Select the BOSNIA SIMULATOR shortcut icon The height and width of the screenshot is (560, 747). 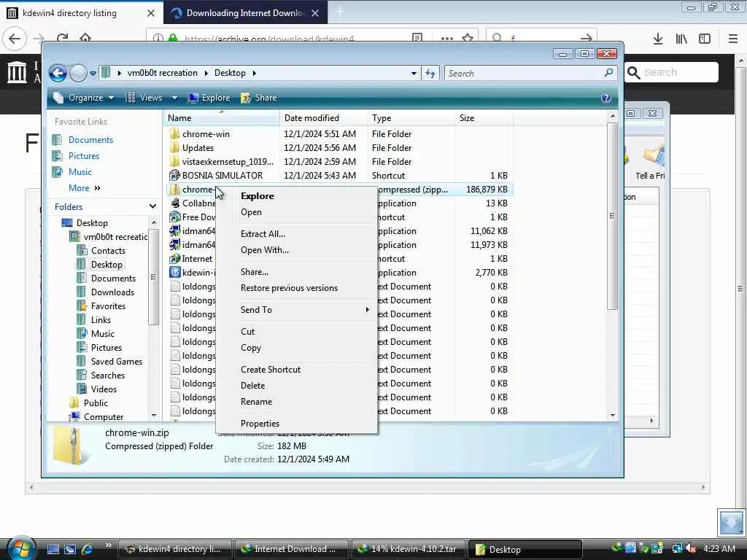175,175
